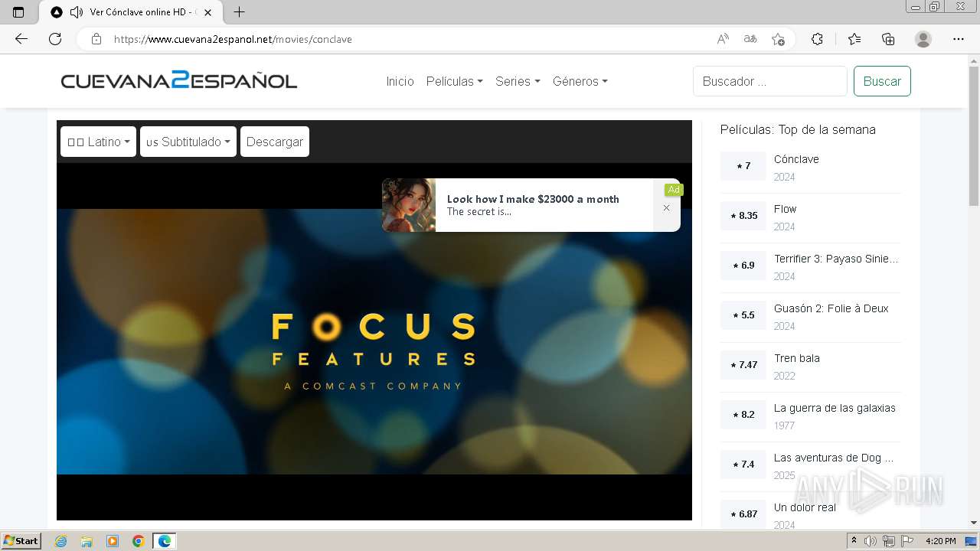This screenshot has height=551, width=980.
Task: Open Flow in top list
Action: tap(785, 209)
